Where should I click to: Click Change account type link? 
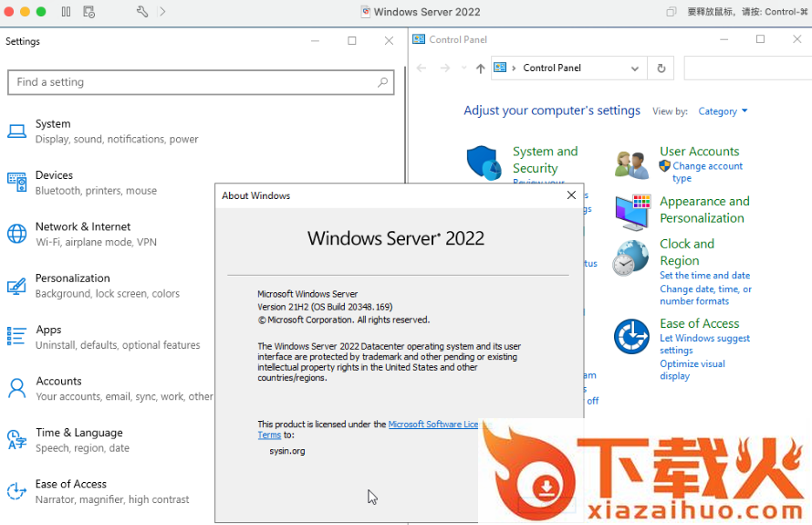click(x=707, y=172)
